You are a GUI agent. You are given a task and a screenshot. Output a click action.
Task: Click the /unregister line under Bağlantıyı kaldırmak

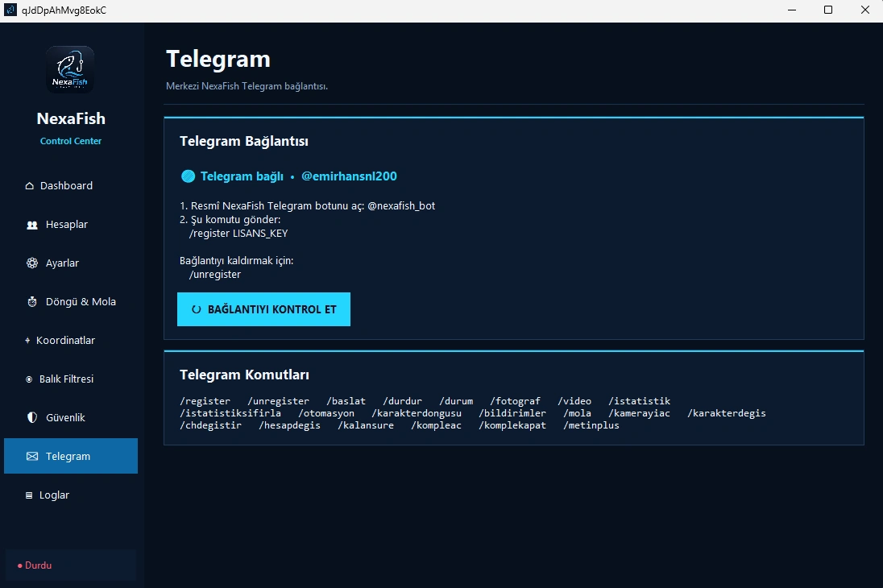[215, 275]
